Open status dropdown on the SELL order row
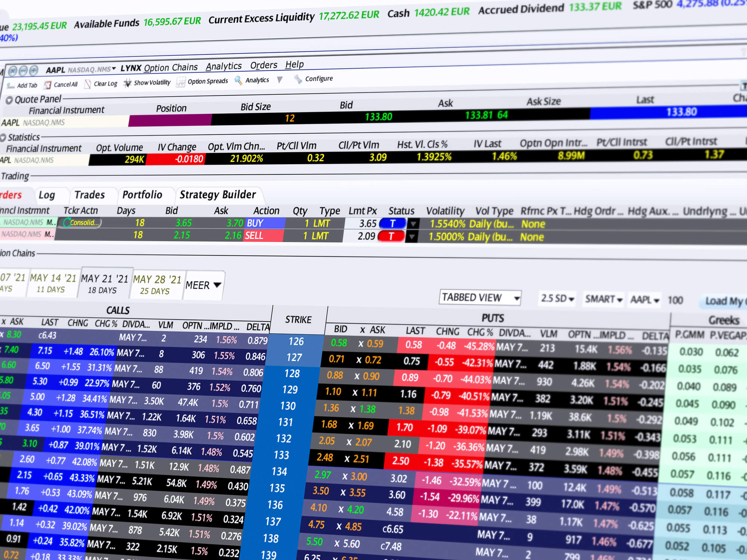The image size is (747, 560). pyautogui.click(x=412, y=237)
